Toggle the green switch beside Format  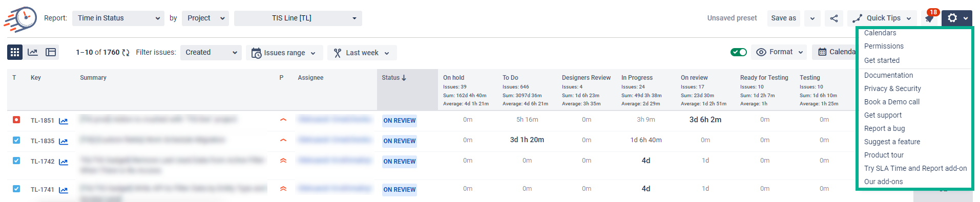[739, 52]
